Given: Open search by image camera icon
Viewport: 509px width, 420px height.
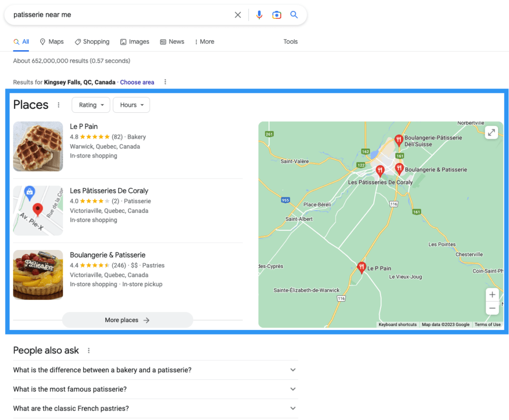Looking at the screenshot, I should 276,15.
